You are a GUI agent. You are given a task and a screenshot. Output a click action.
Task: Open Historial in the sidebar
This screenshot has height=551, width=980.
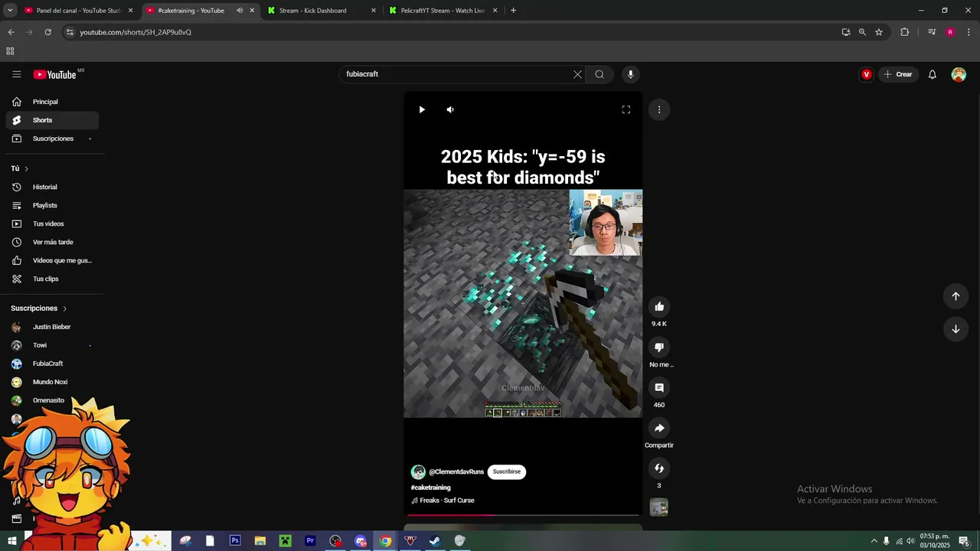(x=52, y=187)
